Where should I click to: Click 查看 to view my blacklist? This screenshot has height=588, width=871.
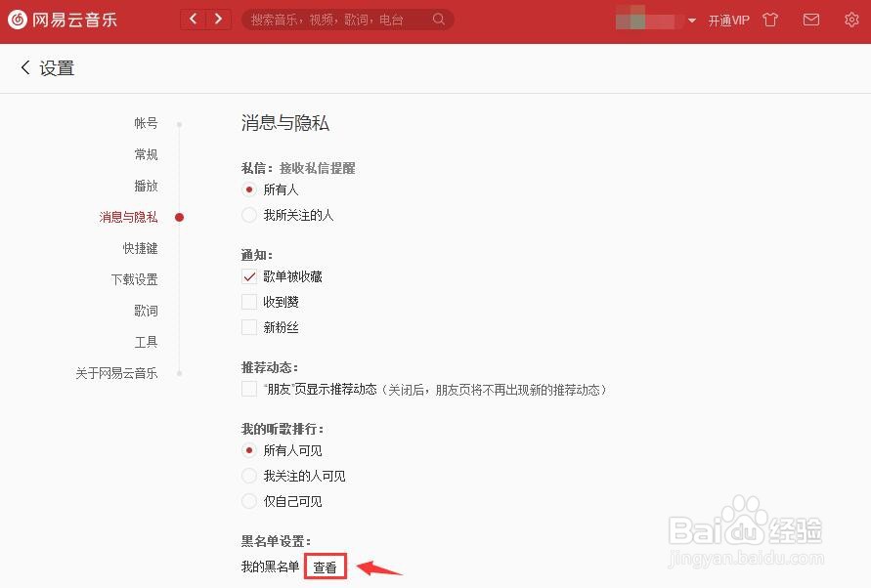(325, 567)
